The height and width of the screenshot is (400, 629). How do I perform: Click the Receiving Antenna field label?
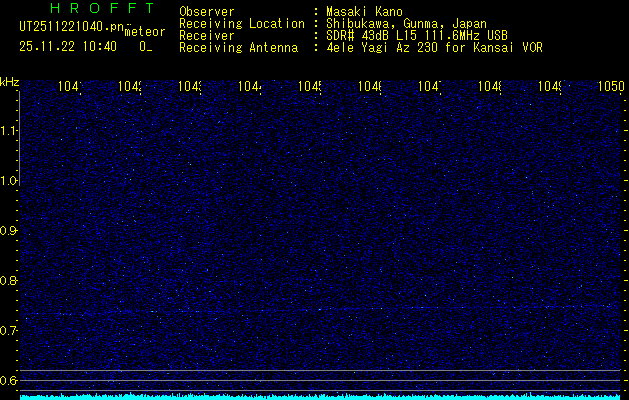tap(238, 47)
